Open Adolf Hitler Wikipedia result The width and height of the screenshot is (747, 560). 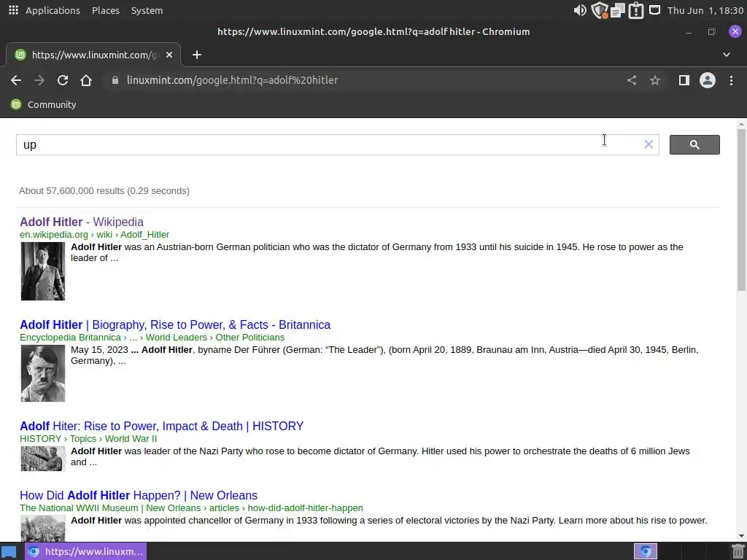pyautogui.click(x=82, y=222)
